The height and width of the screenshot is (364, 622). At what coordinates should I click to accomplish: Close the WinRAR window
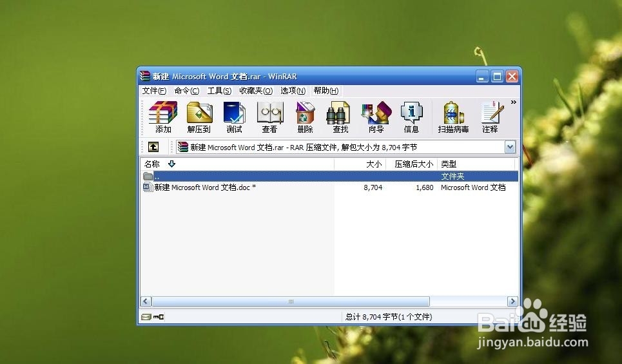pyautogui.click(x=512, y=76)
